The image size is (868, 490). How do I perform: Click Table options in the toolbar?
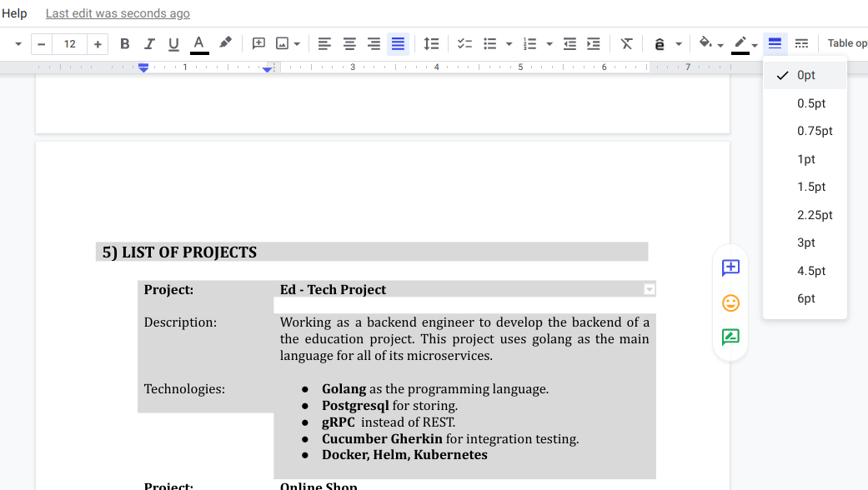846,42
